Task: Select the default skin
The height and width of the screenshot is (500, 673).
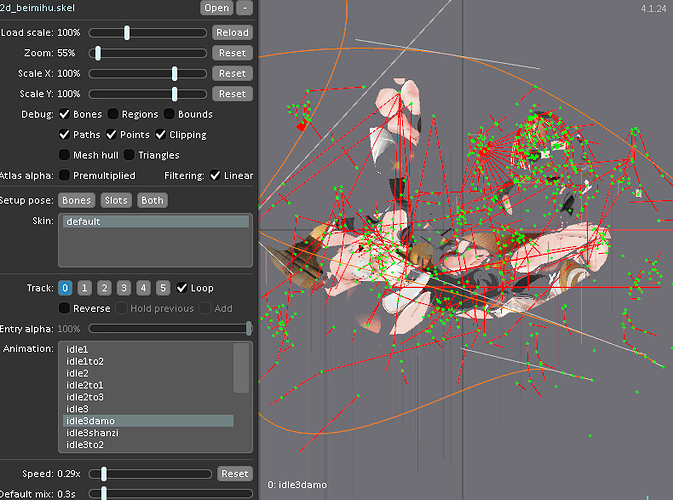Action: 156,221
